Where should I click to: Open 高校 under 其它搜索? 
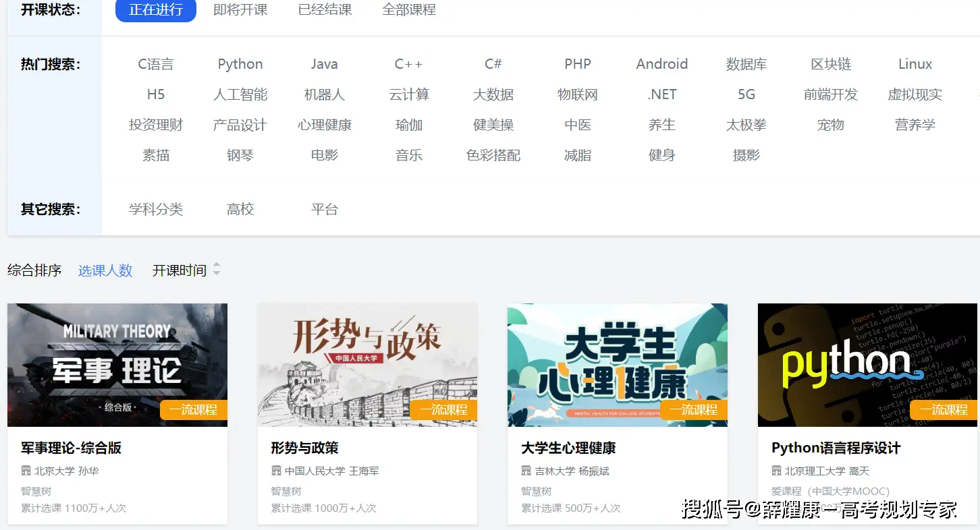click(240, 209)
